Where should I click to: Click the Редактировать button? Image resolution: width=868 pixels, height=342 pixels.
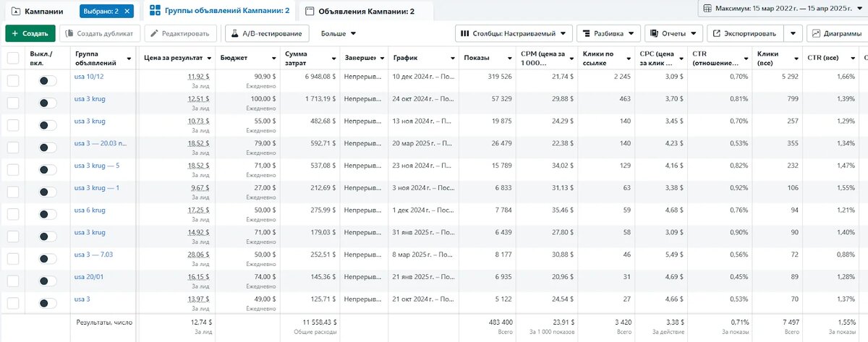click(181, 33)
